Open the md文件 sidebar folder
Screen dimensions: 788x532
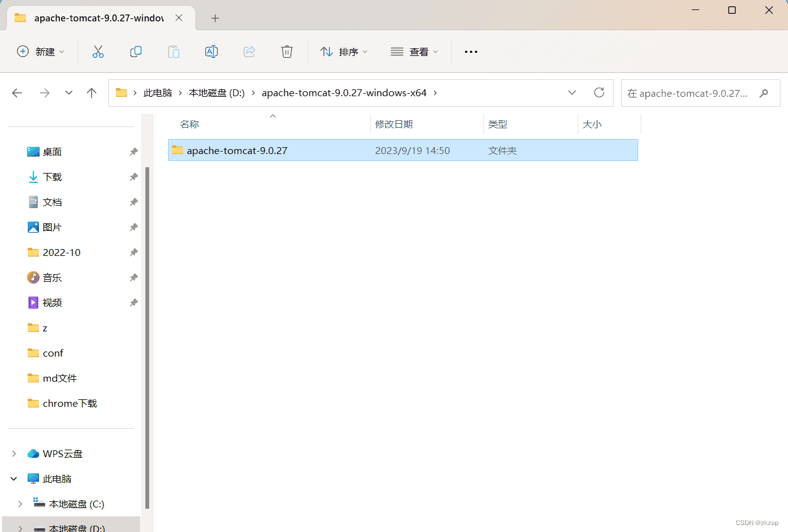click(x=60, y=378)
